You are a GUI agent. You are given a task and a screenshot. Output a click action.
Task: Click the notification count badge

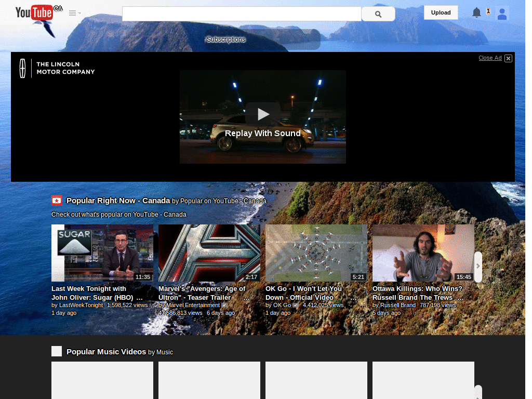488,11
